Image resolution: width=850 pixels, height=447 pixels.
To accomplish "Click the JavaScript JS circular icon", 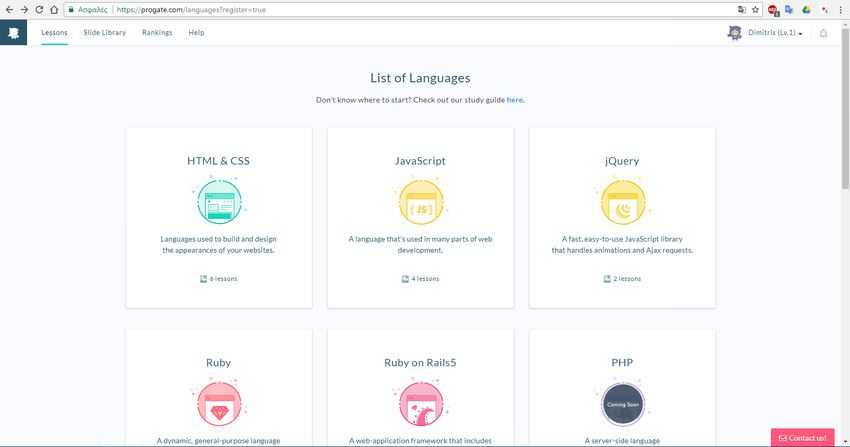I will [421, 202].
